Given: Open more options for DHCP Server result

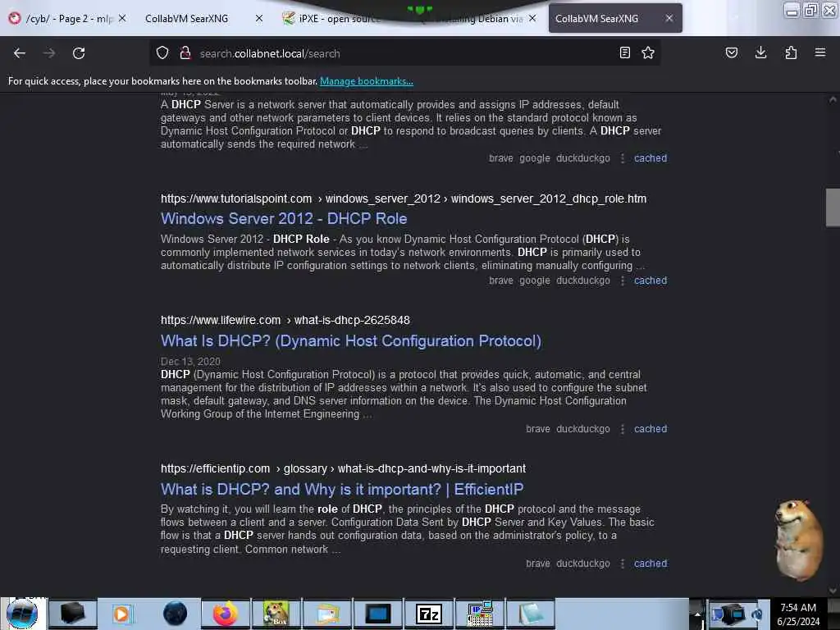Looking at the screenshot, I should 623,158.
